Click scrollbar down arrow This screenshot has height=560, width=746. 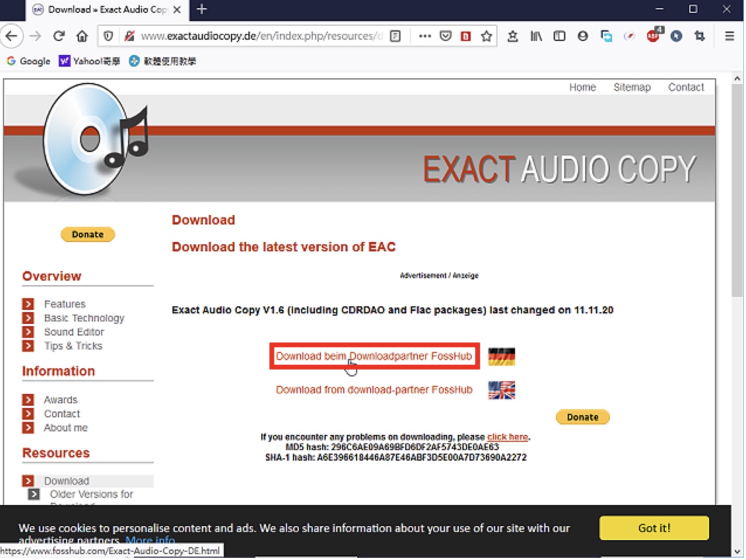pyautogui.click(x=737, y=551)
